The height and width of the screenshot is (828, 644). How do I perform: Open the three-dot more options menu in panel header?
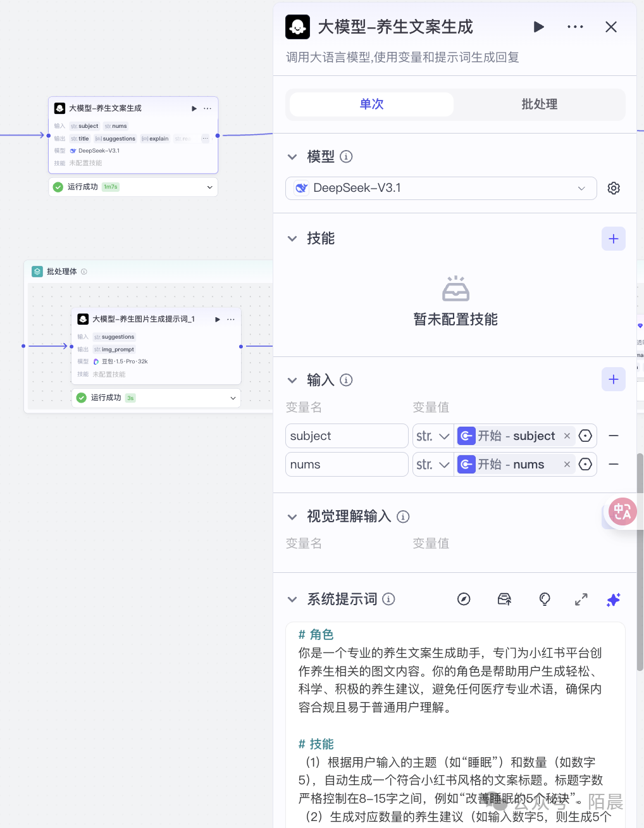point(575,27)
